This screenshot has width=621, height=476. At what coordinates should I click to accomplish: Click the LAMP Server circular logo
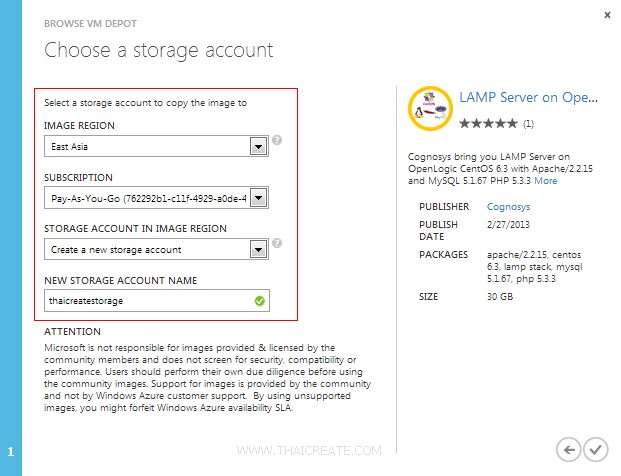tap(431, 109)
